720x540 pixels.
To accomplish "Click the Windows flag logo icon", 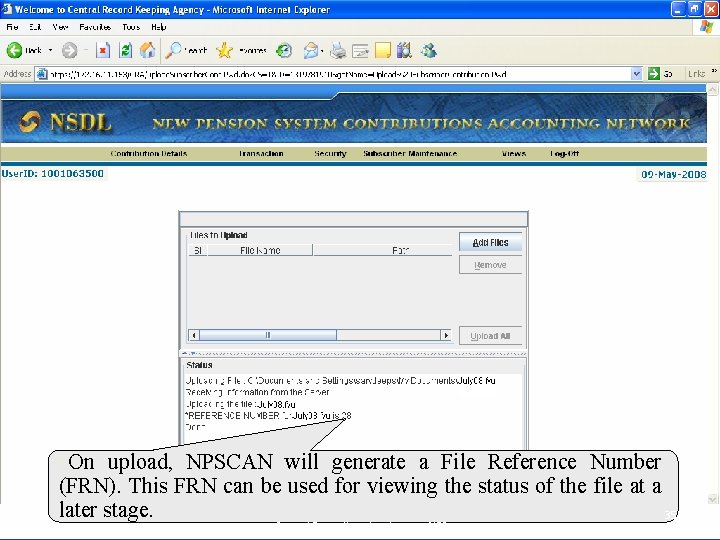I will 707,27.
